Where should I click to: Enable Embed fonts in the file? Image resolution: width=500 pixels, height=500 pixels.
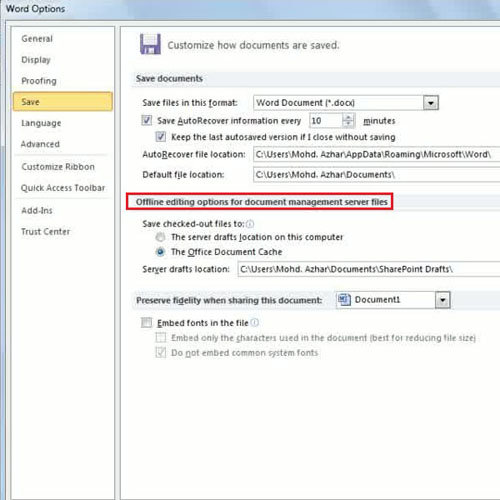click(x=146, y=323)
